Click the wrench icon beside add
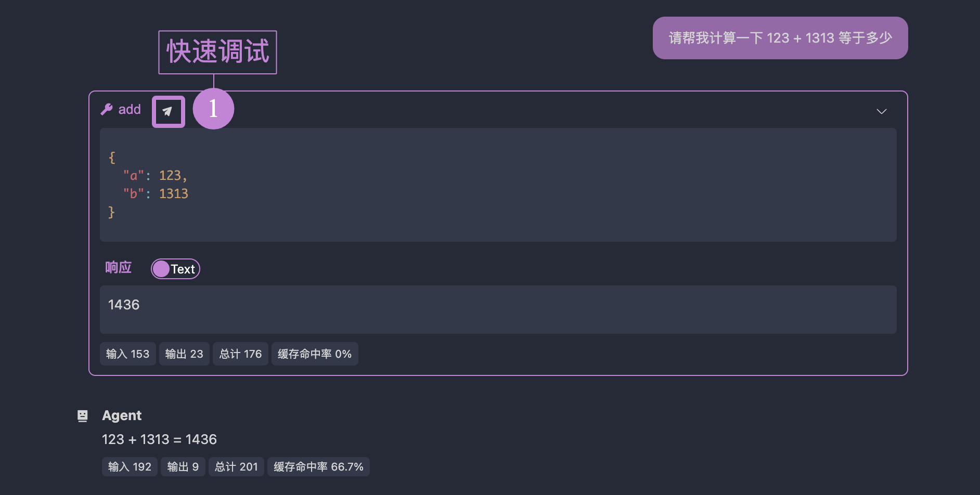 (107, 109)
